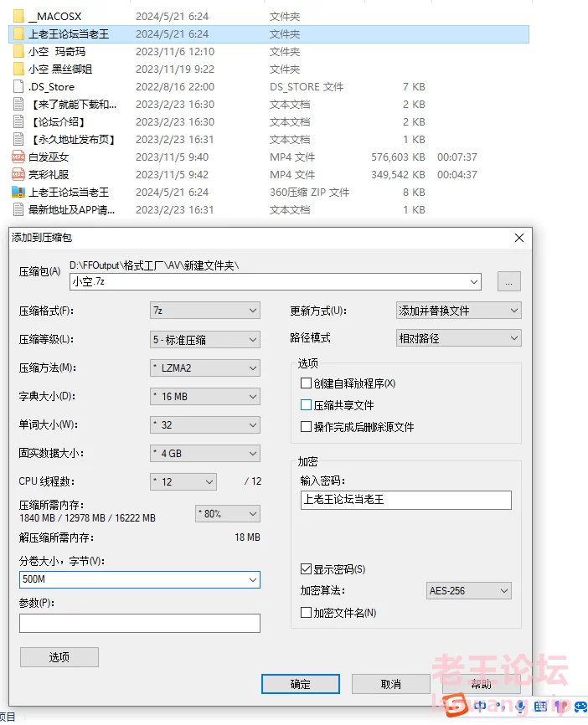This screenshot has width=588, height=725.
Task: Expand the 压缩等级 dropdown
Action: click(x=205, y=340)
